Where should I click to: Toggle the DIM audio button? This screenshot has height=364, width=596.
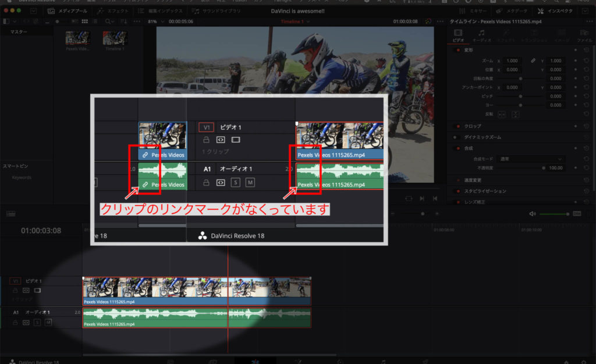click(577, 214)
